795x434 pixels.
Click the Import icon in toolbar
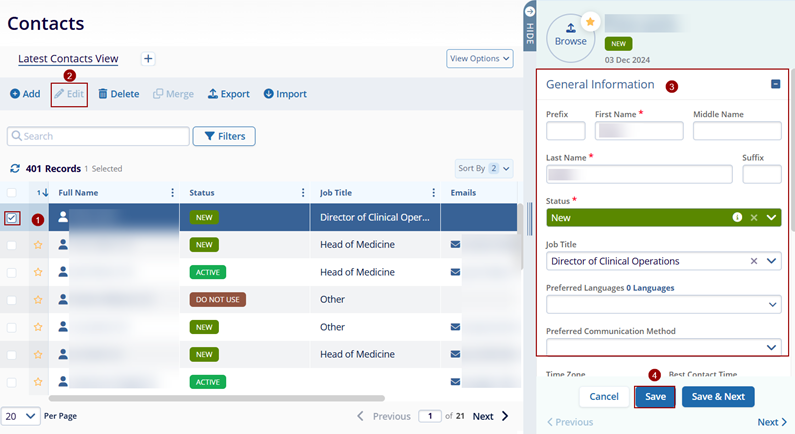point(269,94)
